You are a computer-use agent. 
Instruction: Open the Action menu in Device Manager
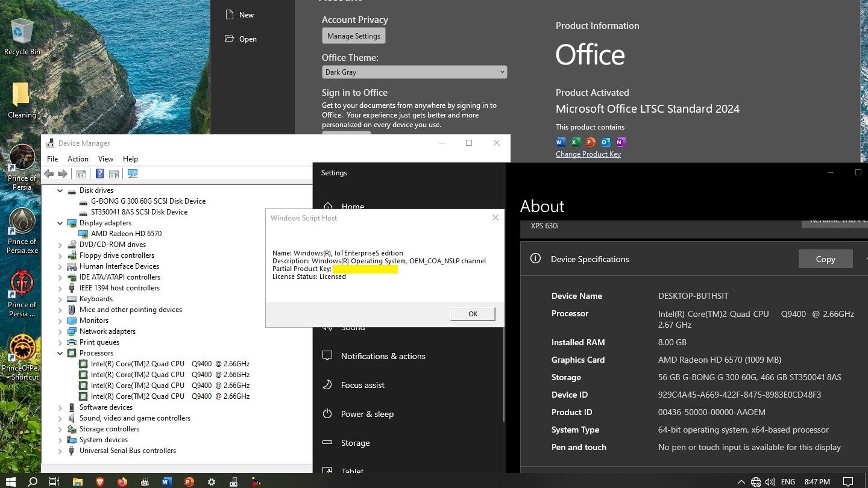point(78,159)
